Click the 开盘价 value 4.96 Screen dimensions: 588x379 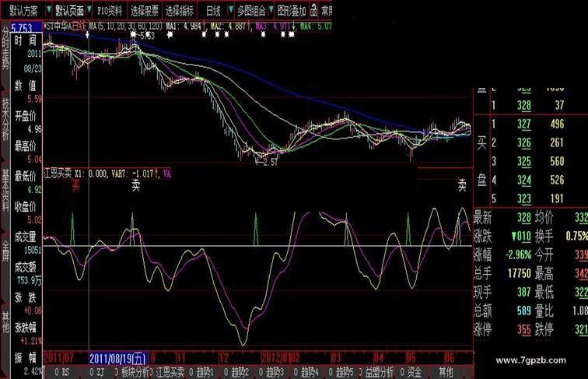point(35,129)
